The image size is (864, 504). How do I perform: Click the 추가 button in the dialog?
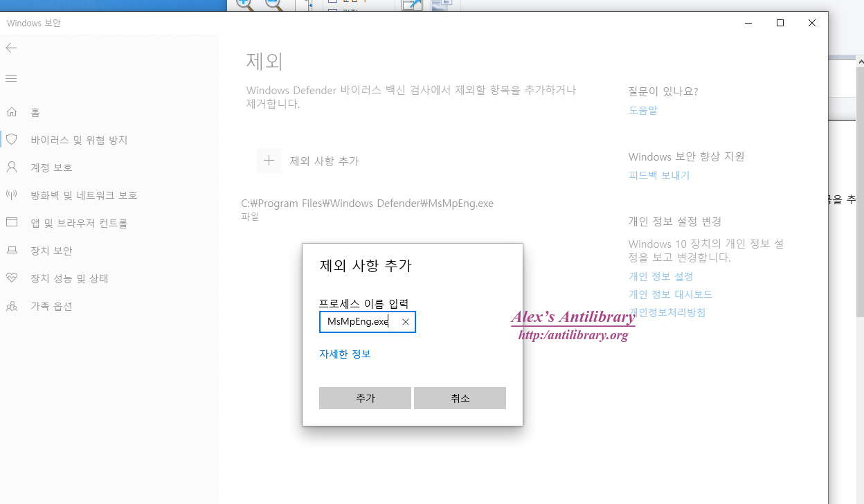365,398
